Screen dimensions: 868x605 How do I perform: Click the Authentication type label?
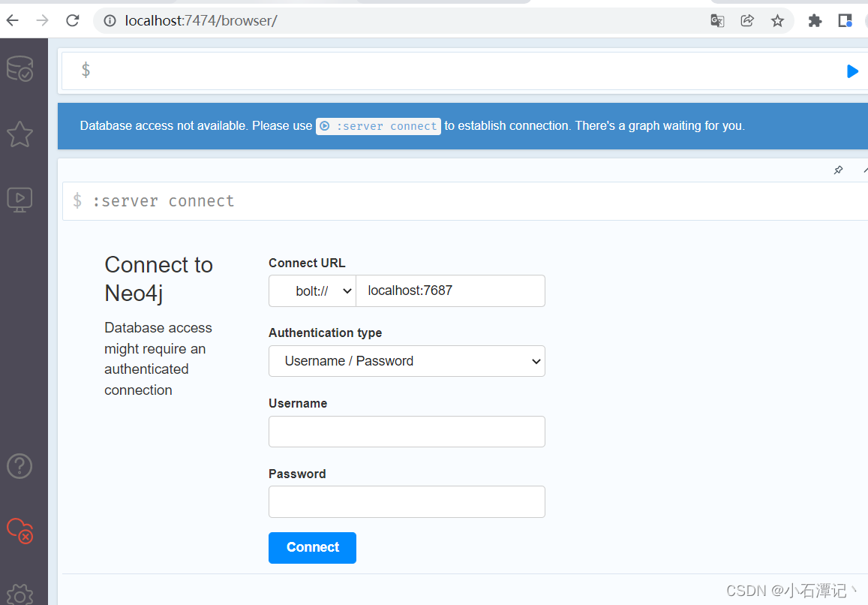click(325, 333)
